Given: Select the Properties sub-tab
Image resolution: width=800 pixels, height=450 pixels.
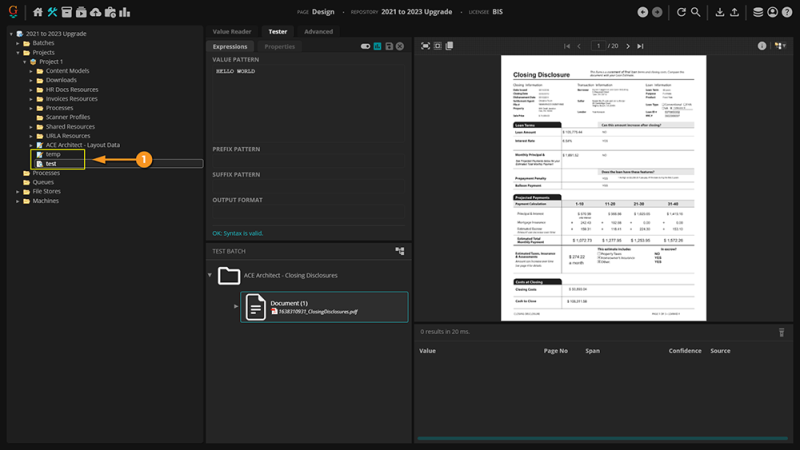Looking at the screenshot, I should tap(280, 46).
